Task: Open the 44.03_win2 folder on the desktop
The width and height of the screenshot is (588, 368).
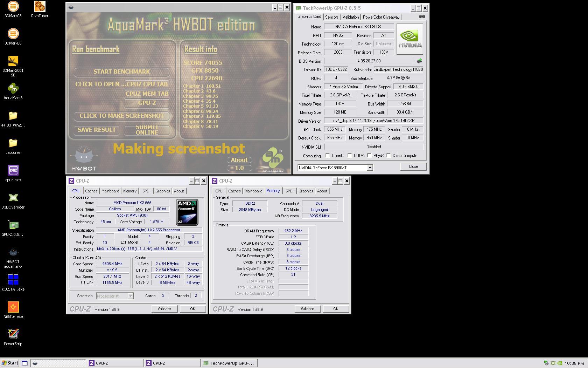Action: (13, 119)
